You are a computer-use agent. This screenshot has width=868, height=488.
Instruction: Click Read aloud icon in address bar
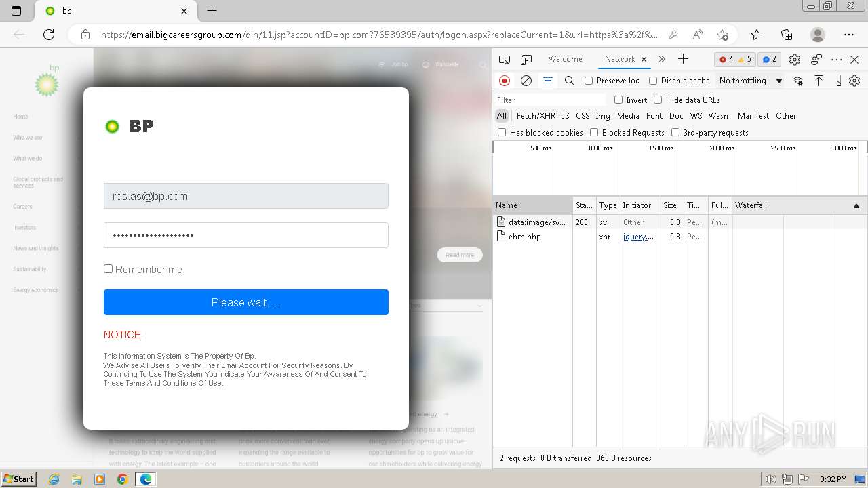[698, 35]
